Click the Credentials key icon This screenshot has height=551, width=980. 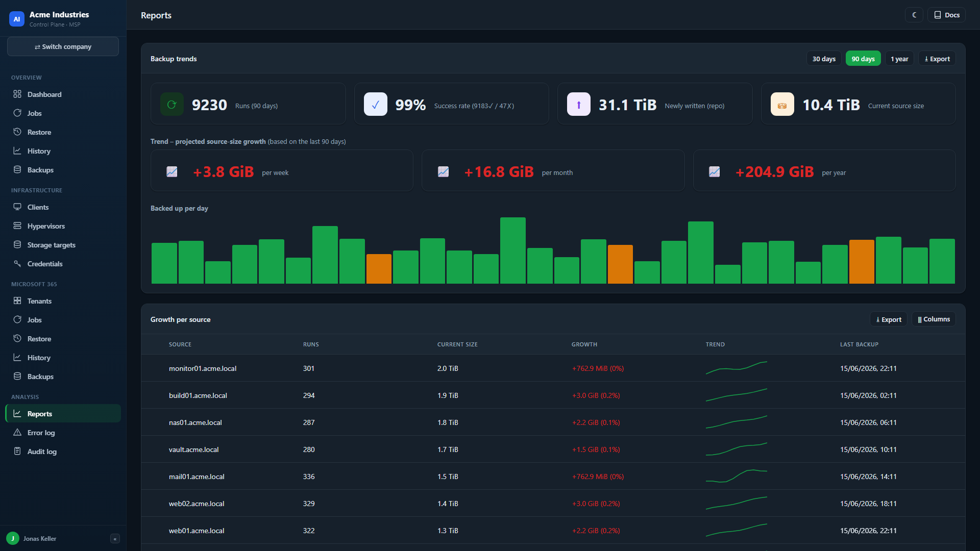click(17, 264)
